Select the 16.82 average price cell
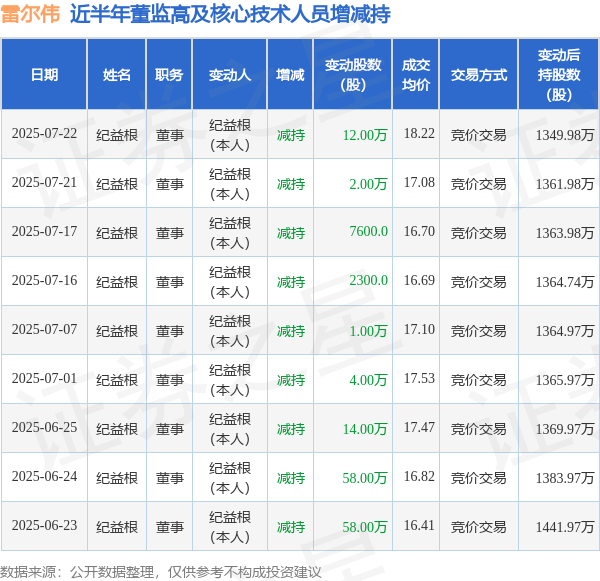Image resolution: width=600 pixels, height=581 pixels. (x=419, y=477)
